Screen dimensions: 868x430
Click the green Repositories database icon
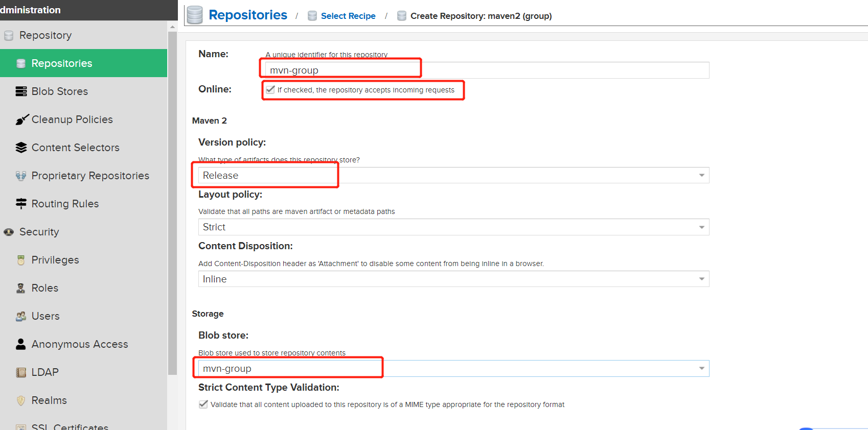21,63
